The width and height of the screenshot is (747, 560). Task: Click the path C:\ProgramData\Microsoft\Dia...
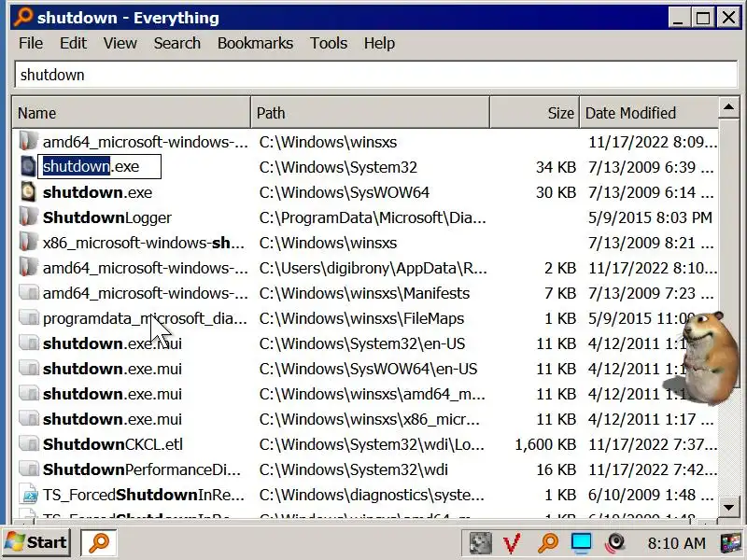point(373,217)
